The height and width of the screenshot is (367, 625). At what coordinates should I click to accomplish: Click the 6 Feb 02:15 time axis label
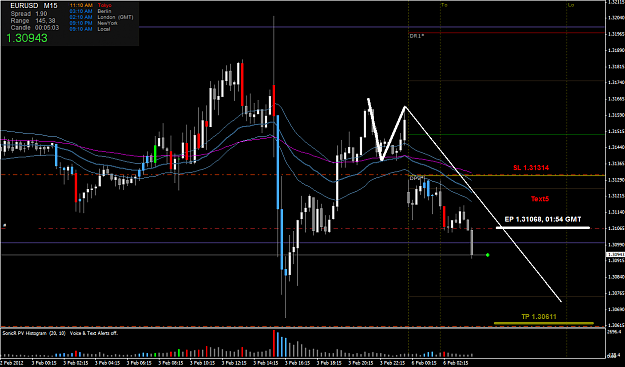coord(455,363)
